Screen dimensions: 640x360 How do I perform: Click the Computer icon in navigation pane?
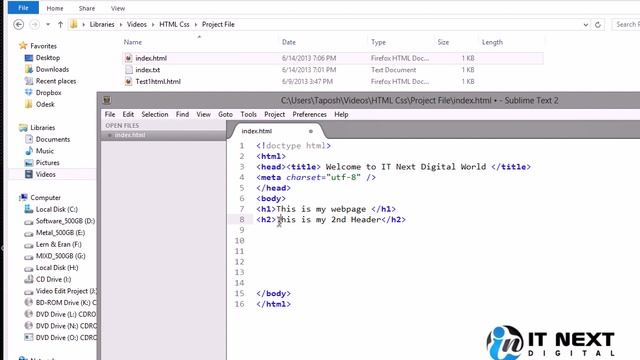tap(23, 198)
